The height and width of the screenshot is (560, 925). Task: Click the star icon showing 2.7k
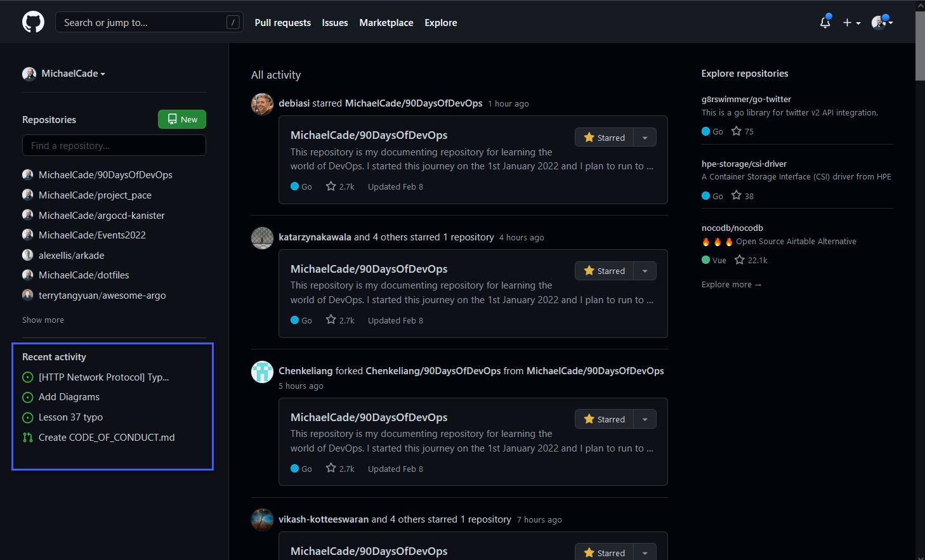pyautogui.click(x=330, y=186)
